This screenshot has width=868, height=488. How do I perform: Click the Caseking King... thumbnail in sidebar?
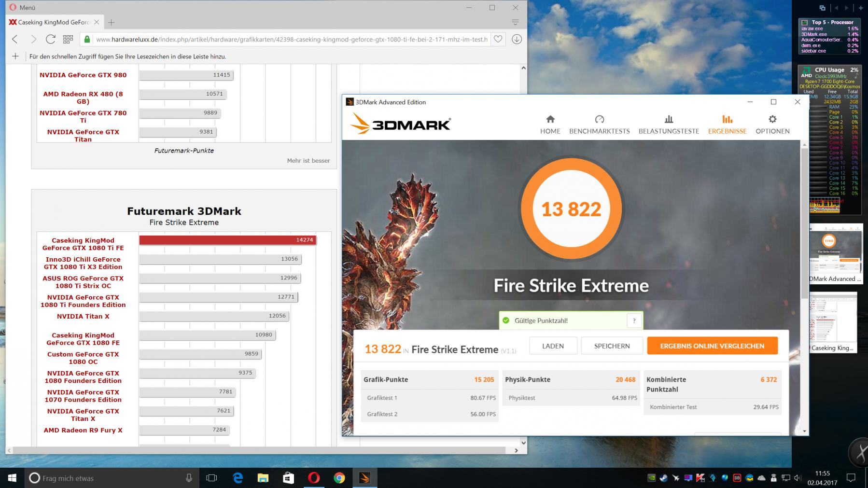click(x=833, y=322)
